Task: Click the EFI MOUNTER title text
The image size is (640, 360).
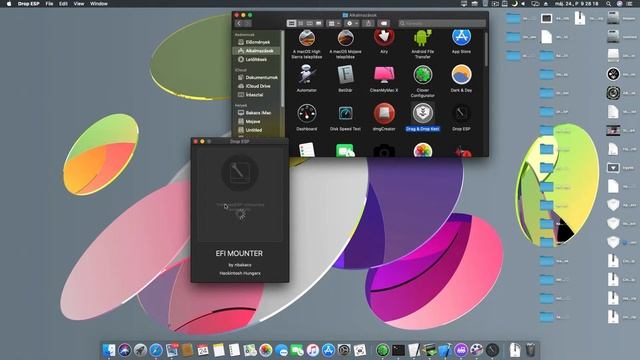Action: click(239, 253)
